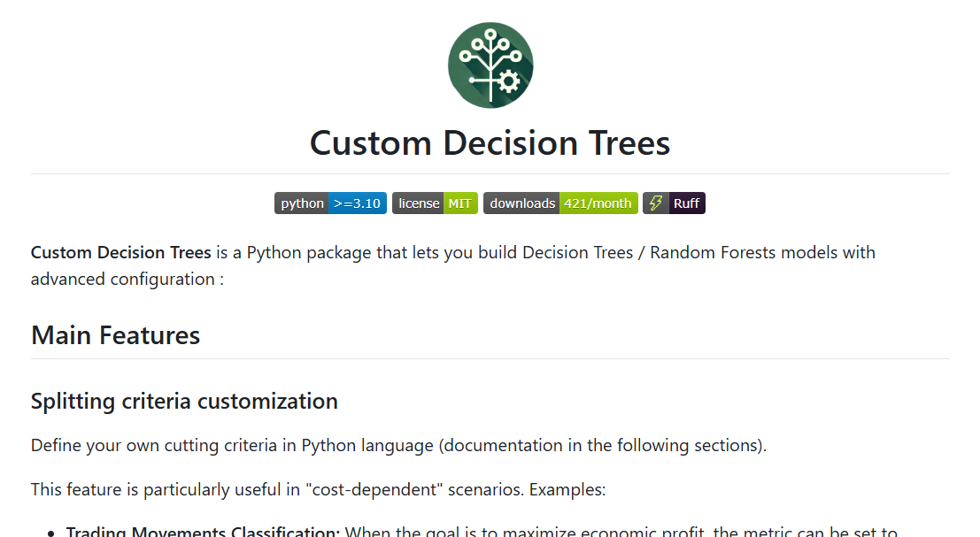This screenshot has height=537, width=980.
Task: Click the gear symbol inside the logo
Action: 508,81
